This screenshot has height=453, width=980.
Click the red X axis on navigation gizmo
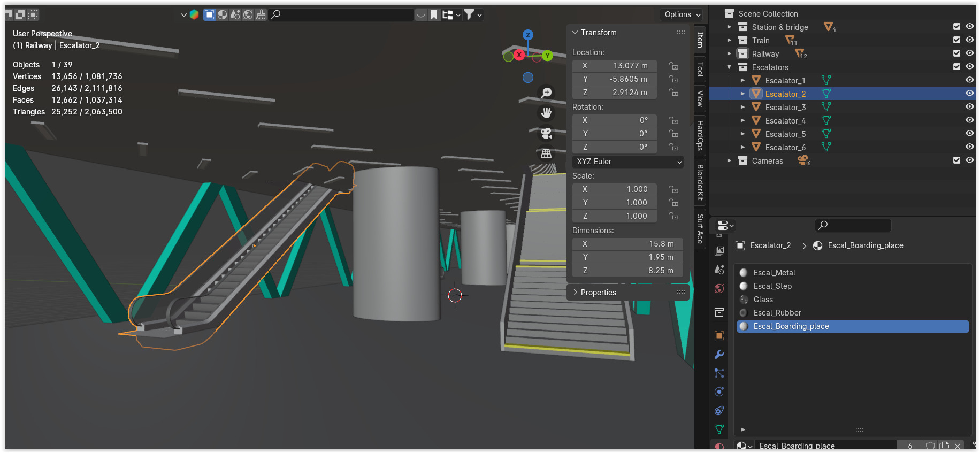(x=519, y=55)
